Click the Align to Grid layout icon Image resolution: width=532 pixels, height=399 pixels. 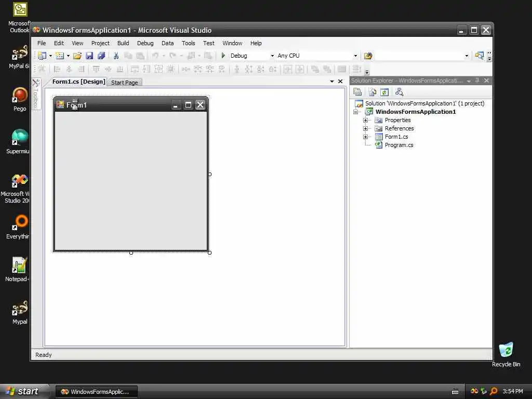(42, 69)
